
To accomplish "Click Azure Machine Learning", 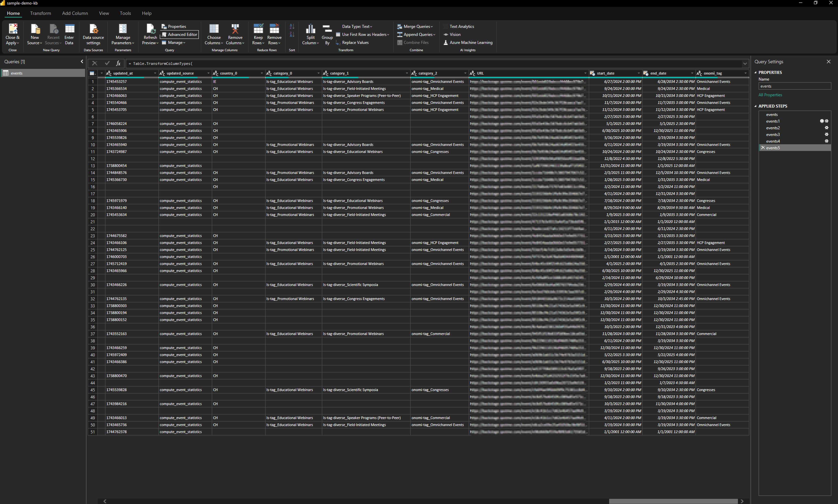I will point(468,43).
